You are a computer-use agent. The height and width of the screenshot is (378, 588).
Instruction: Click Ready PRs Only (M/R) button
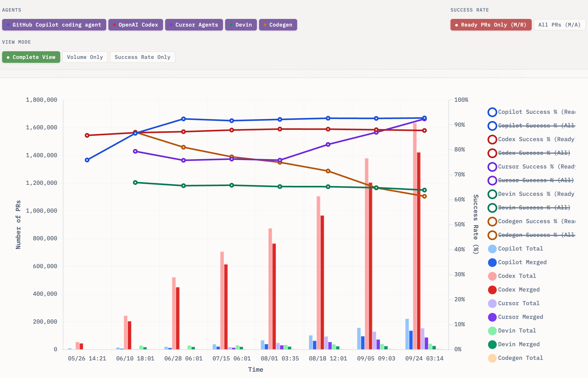(491, 25)
